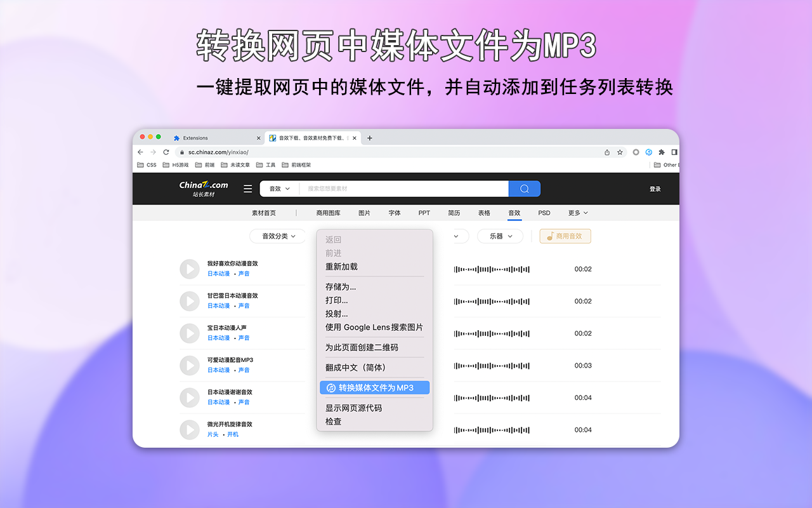Open the 音效分类 dropdown

(x=277, y=236)
